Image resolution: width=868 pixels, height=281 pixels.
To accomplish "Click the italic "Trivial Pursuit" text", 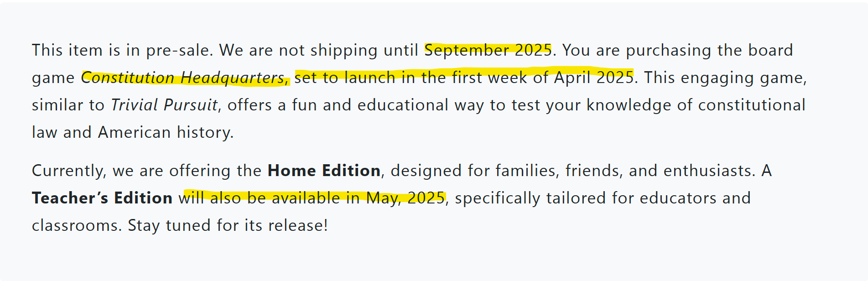I will (165, 105).
